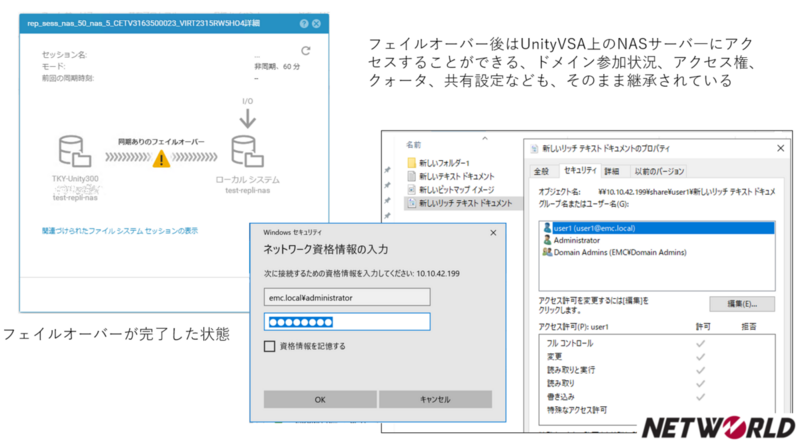The width and height of the screenshot is (800, 445).
Task: Click the モード value 非同期、60 分
Action: coord(277,67)
